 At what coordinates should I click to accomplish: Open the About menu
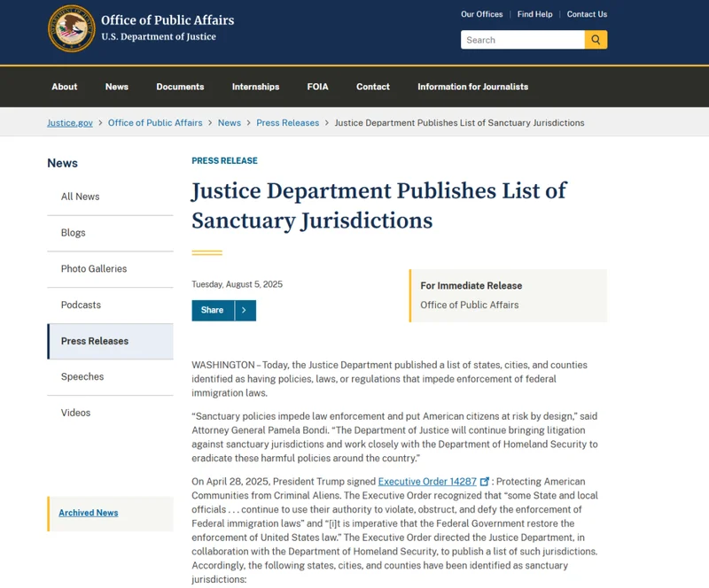pos(65,87)
